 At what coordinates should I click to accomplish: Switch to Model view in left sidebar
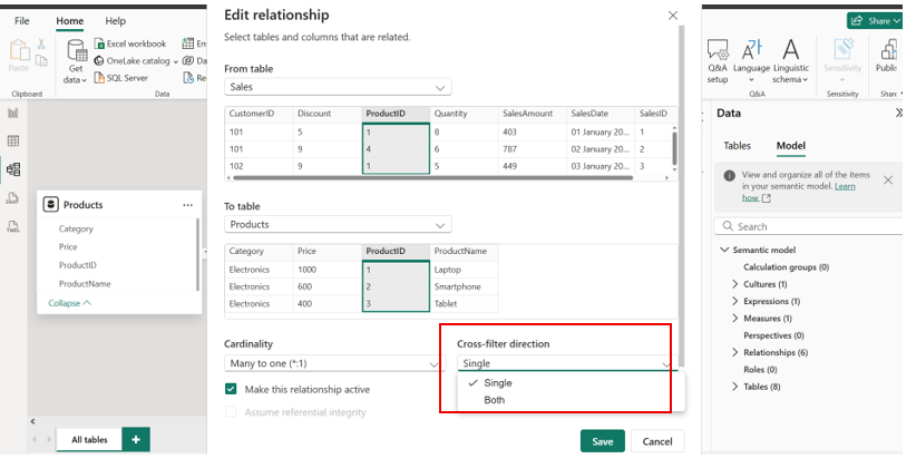click(13, 169)
